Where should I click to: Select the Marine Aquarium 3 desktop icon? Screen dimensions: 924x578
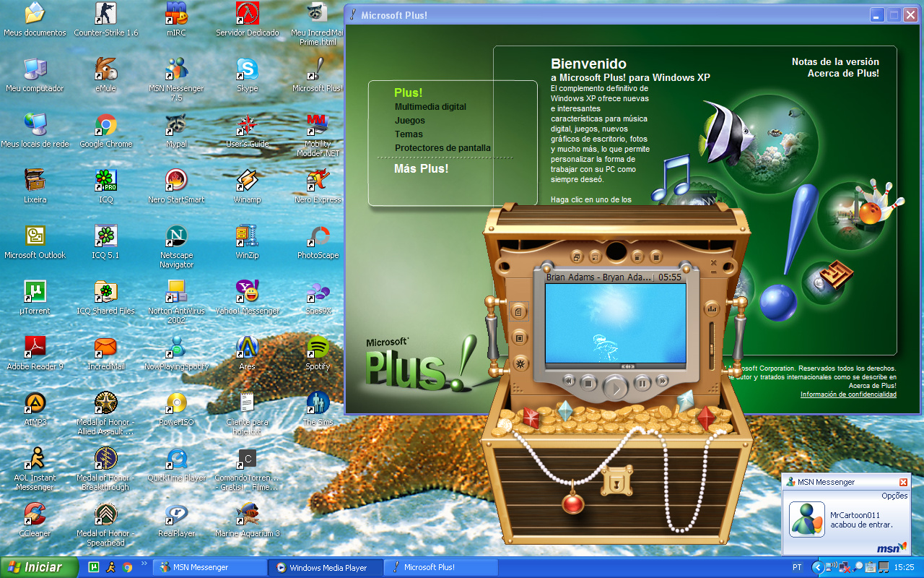(x=248, y=520)
